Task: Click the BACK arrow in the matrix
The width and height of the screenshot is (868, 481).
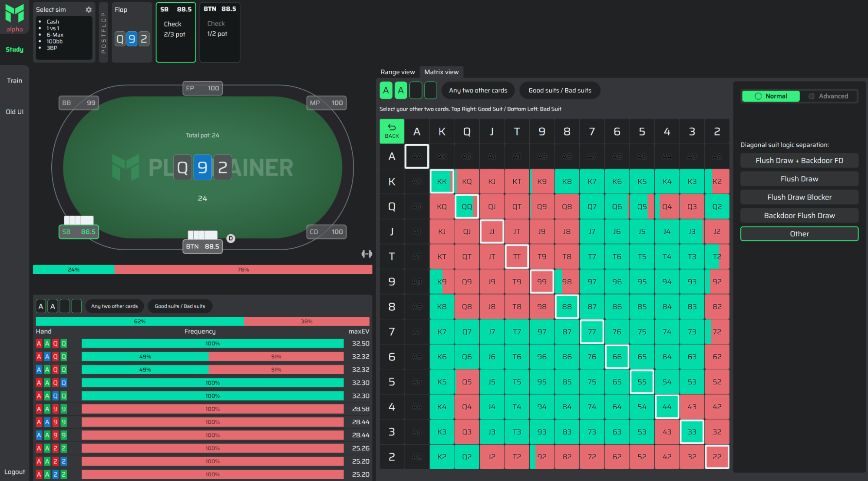Action: point(392,131)
